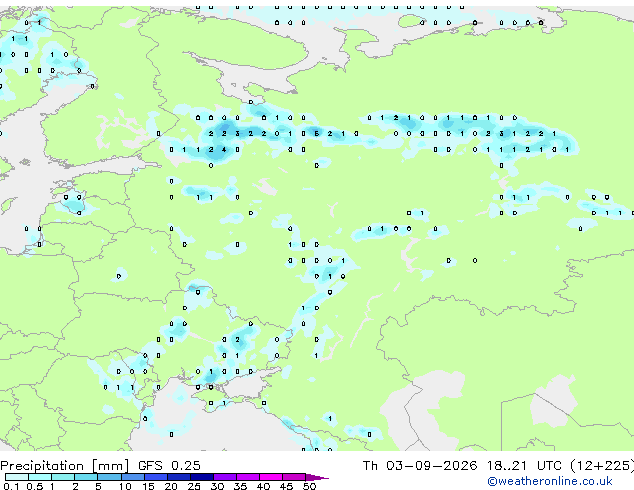Click the 'Precipitation [mm]' legend title
This screenshot has height=490, width=634.
[65, 466]
